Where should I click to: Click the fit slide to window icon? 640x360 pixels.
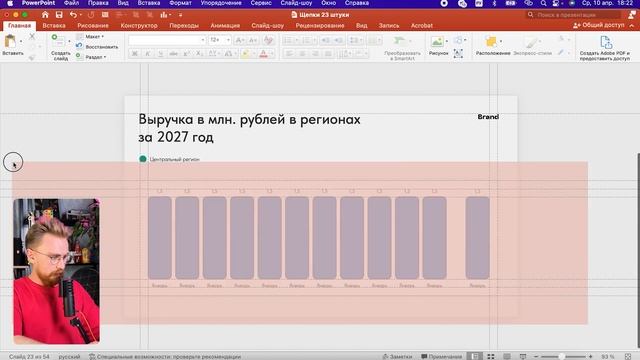click(628, 356)
